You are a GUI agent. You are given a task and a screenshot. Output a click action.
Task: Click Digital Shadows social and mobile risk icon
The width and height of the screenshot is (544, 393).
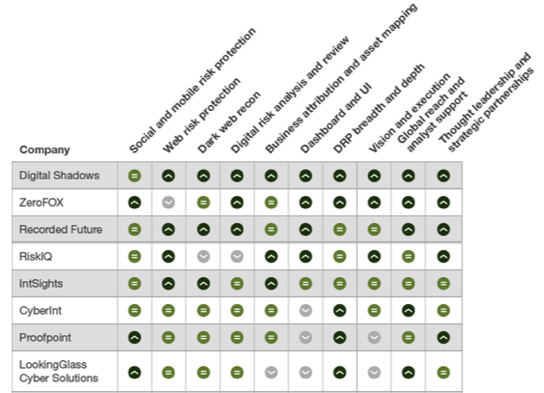135,176
